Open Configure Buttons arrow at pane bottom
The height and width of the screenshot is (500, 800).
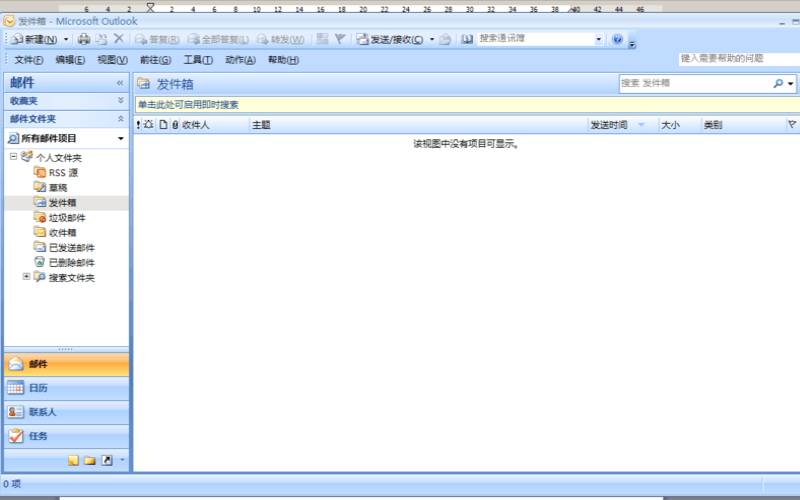pyautogui.click(x=122, y=460)
